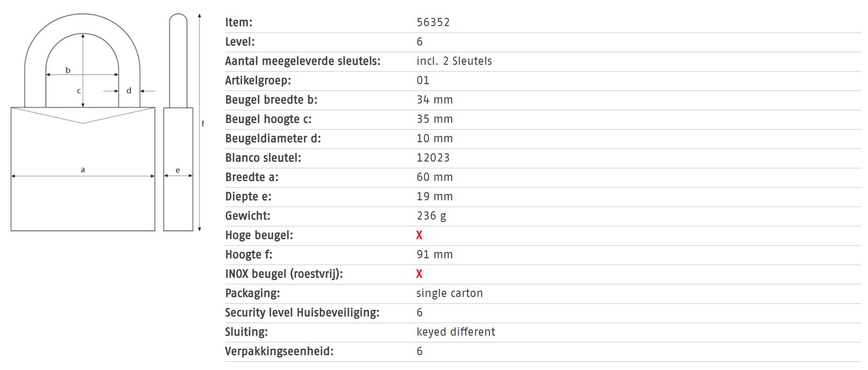This screenshot has width=868, height=370.
Task: Select the 'keyed different' value
Action: (456, 332)
